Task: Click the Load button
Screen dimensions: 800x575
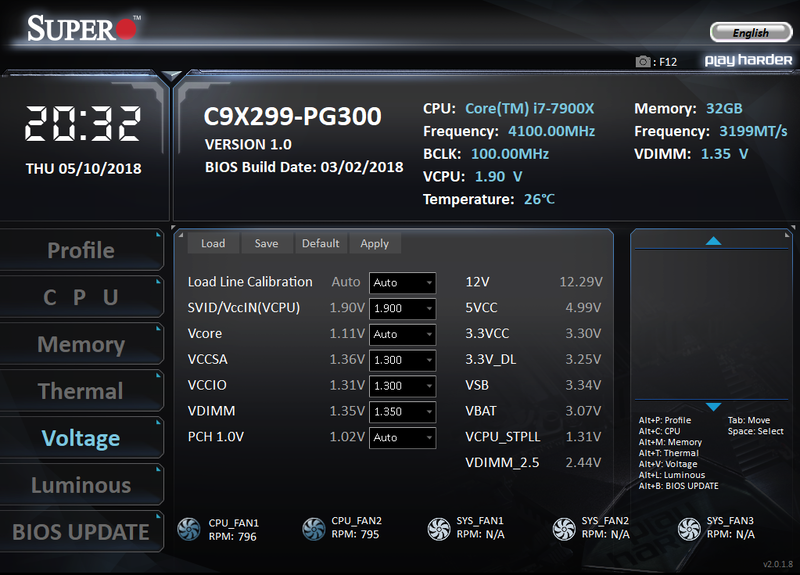Action: pos(213,243)
